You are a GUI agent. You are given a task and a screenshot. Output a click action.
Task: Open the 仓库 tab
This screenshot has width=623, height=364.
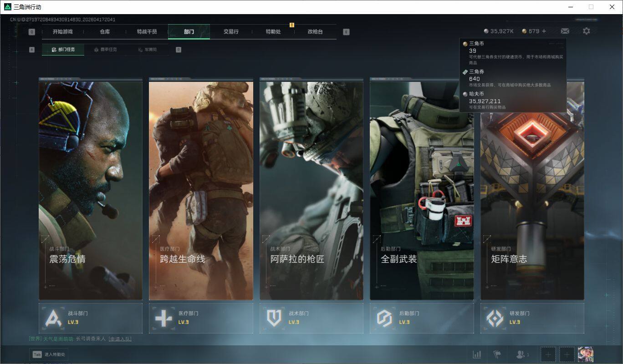tap(105, 32)
